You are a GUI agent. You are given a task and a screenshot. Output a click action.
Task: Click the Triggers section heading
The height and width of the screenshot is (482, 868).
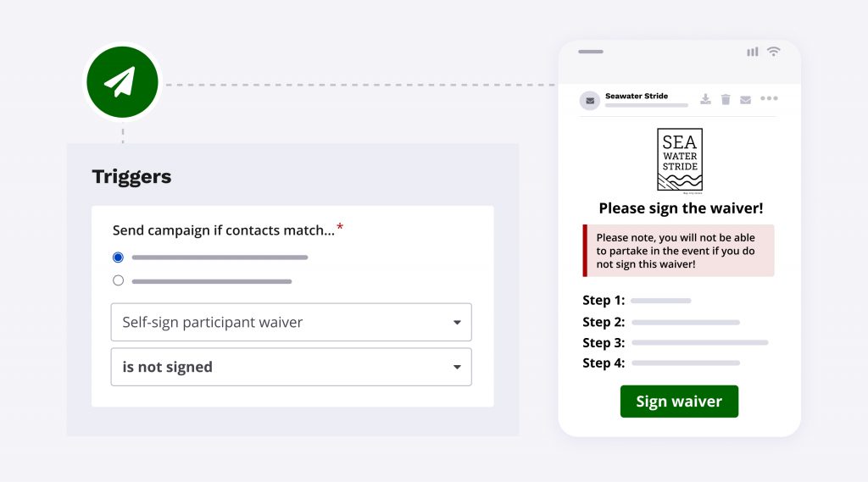(x=131, y=176)
